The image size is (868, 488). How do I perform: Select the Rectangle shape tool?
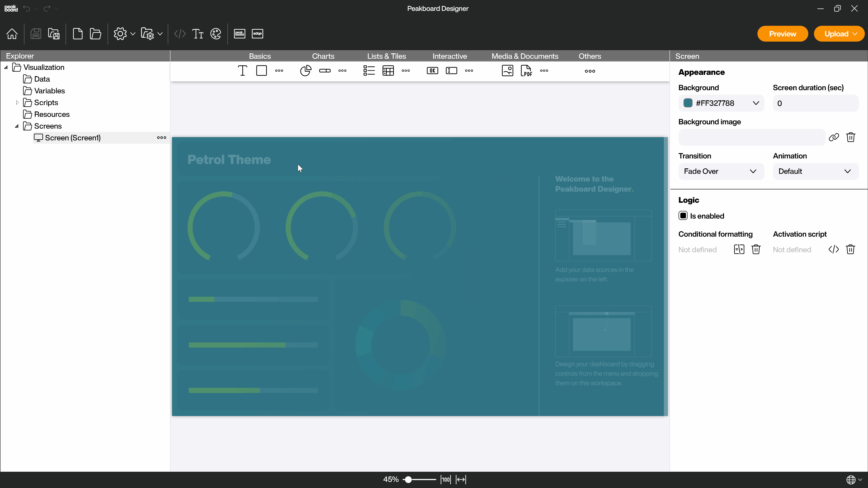261,70
